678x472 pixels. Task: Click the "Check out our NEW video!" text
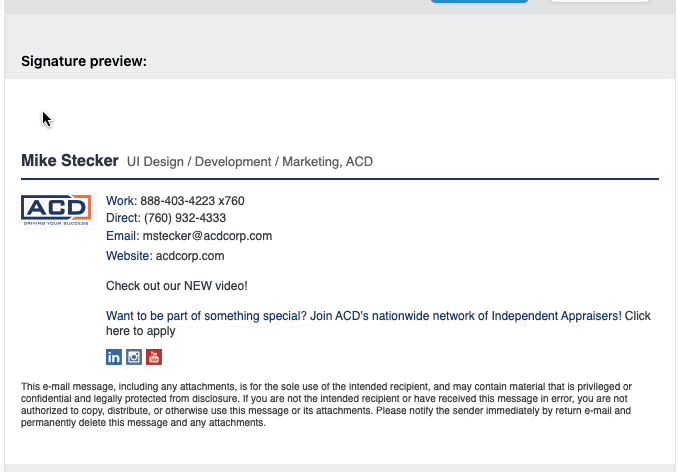click(176, 286)
